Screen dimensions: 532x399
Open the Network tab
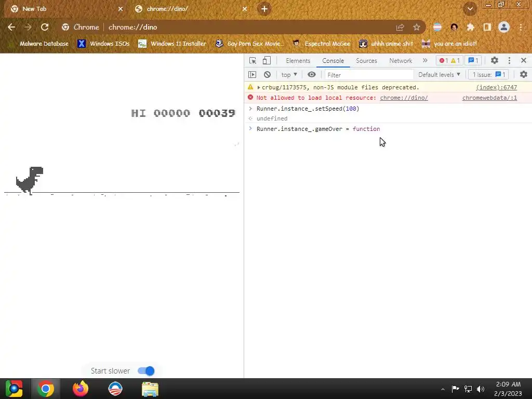(401, 61)
